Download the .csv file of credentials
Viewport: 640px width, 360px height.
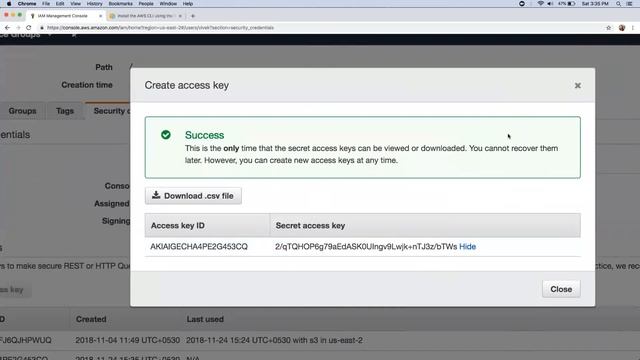click(193, 196)
